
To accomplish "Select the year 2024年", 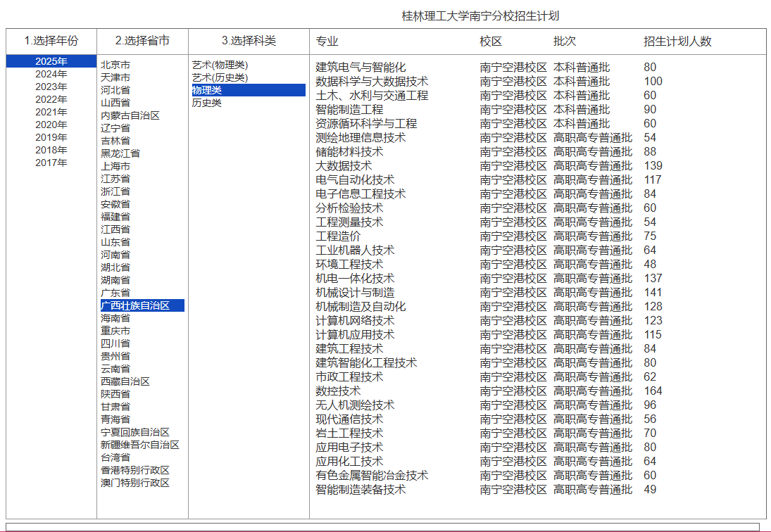I will click(x=51, y=74).
